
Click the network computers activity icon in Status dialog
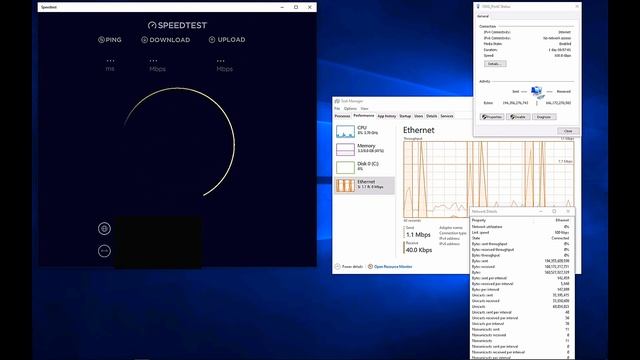[537, 92]
